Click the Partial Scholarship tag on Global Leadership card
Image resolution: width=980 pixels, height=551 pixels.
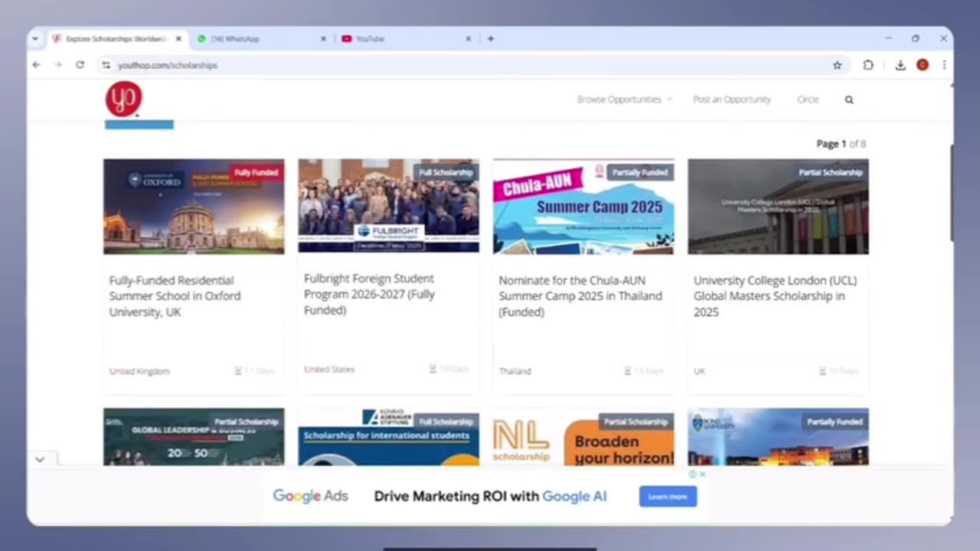[x=246, y=422]
